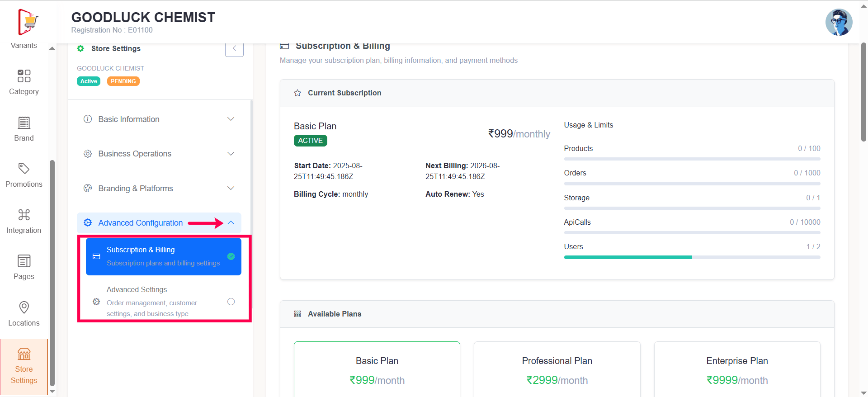This screenshot has height=397, width=868.
Task: Collapse the Store Settings panel with back arrow
Action: pos(234,48)
